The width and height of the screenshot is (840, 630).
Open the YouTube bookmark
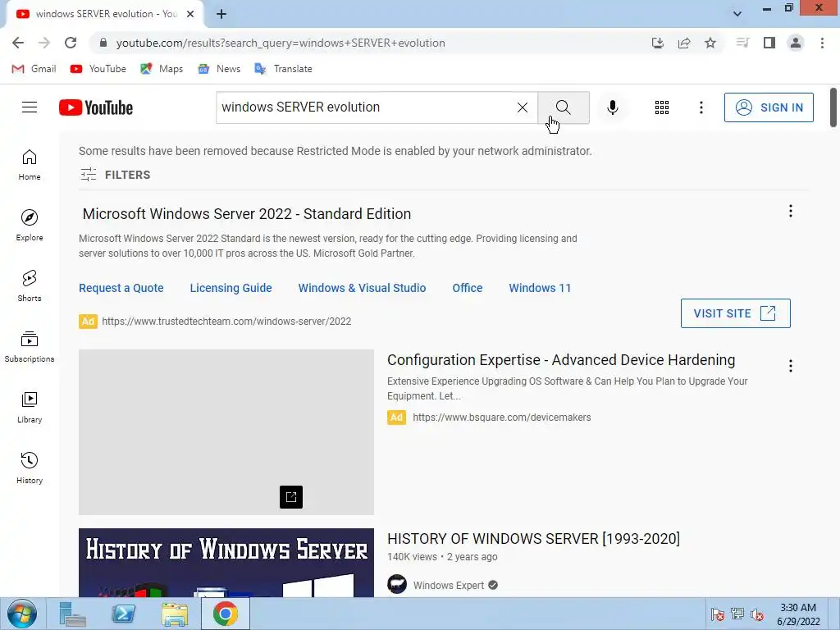tap(98, 69)
